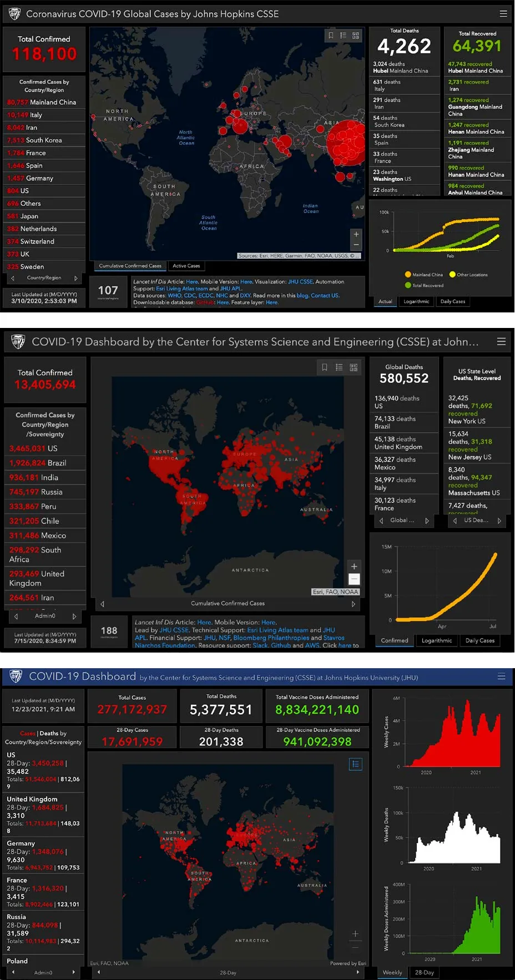Zoom in on the July 2020 map
Screen dimensions: 515x980
pyautogui.click(x=354, y=567)
